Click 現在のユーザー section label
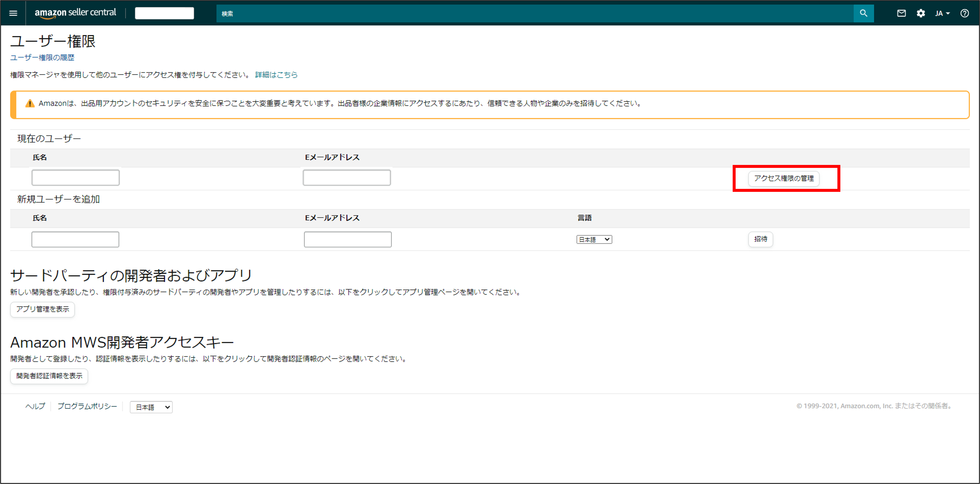Screen dimensions: 980x484 (x=49, y=138)
